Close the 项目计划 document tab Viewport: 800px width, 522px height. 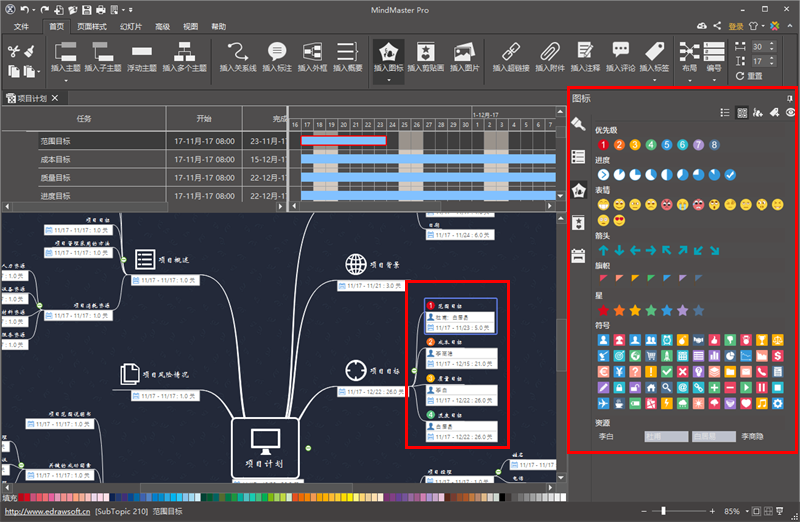point(55,98)
